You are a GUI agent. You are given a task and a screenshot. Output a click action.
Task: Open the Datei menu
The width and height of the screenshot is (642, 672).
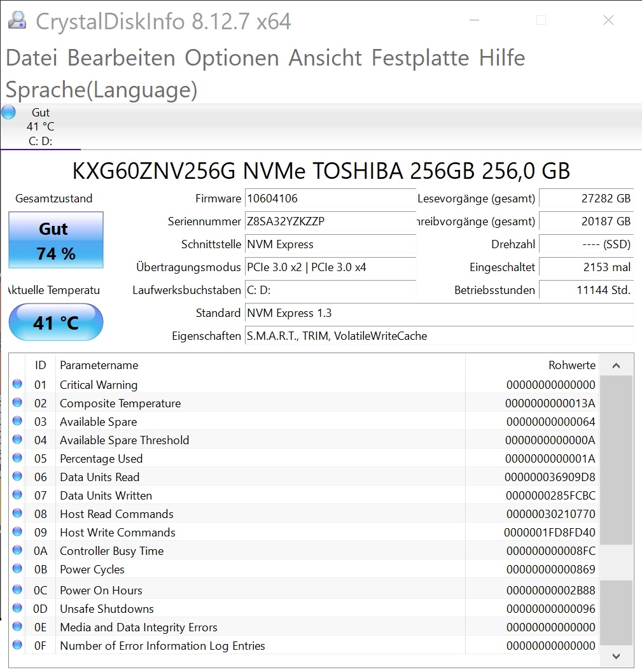coord(32,58)
